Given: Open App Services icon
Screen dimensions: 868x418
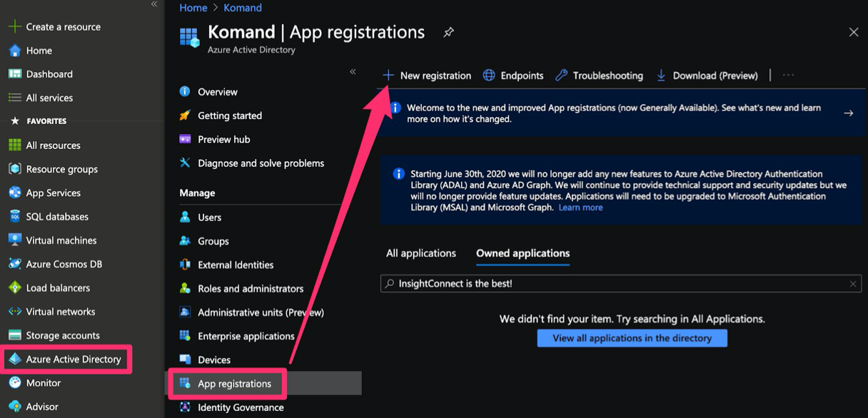Looking at the screenshot, I should point(14,193).
